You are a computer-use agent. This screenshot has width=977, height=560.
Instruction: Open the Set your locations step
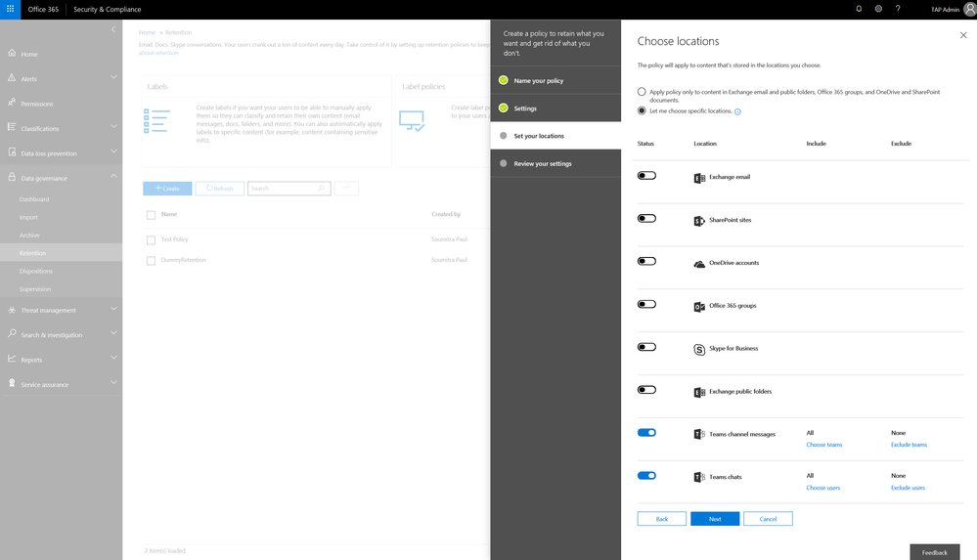click(x=555, y=135)
